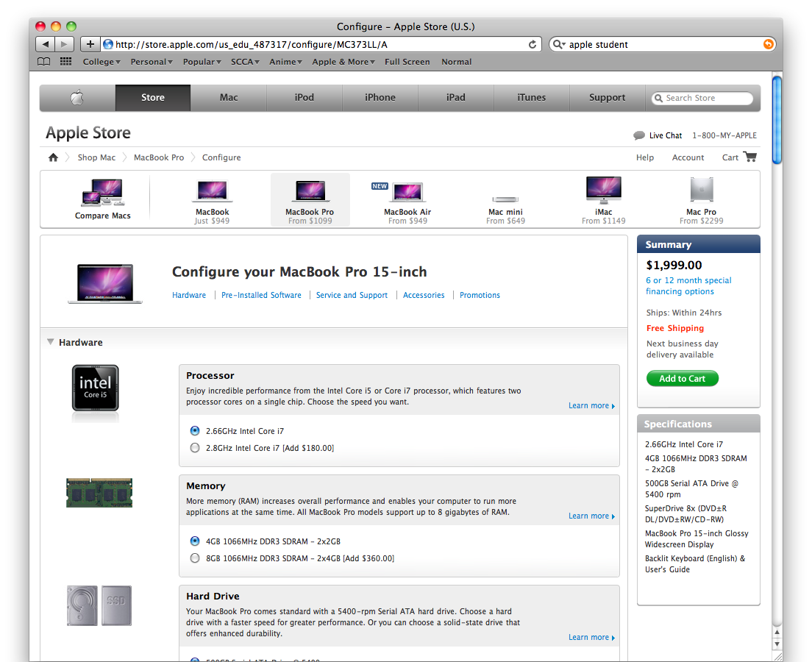Add bookmark with the plus button
Screen dimensions: 812x662
coord(90,45)
